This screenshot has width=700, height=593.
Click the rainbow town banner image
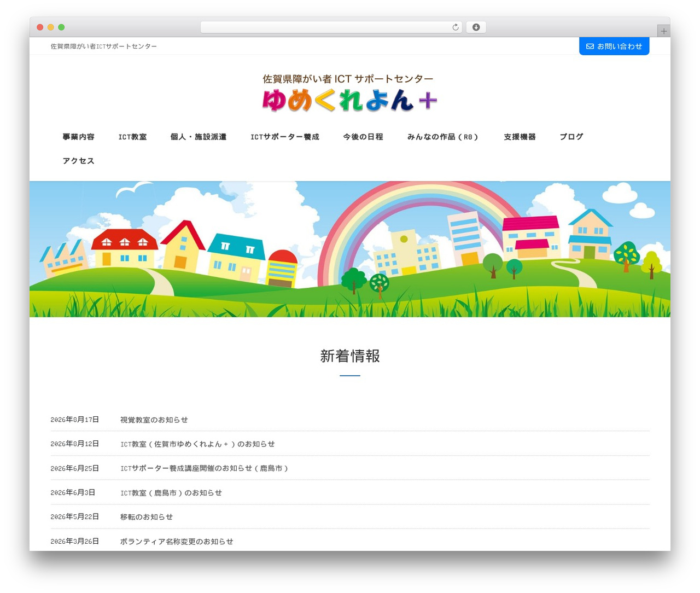pos(350,249)
